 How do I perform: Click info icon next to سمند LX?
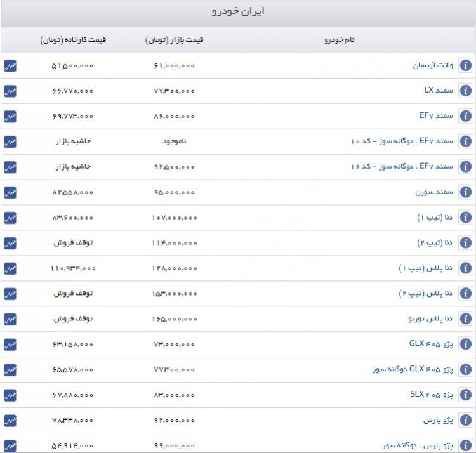click(x=465, y=91)
